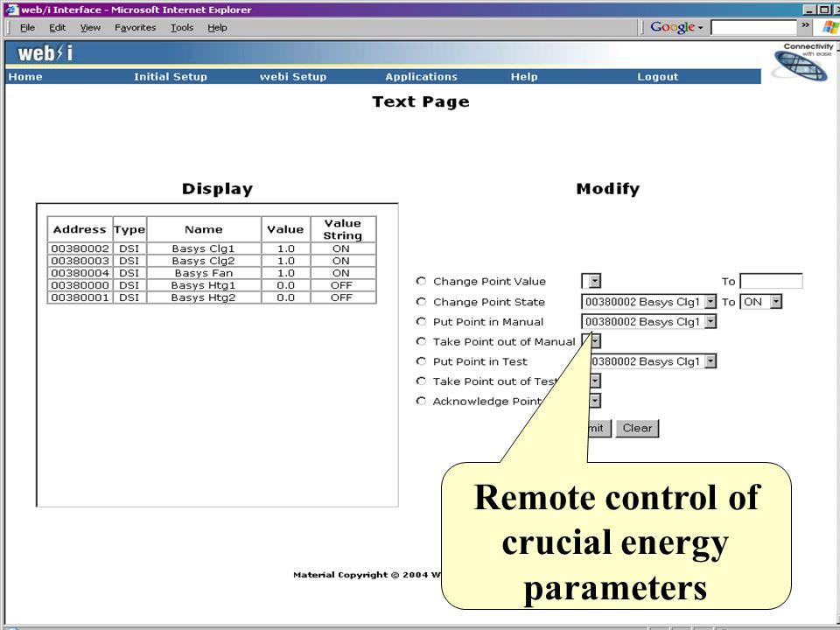Open Put Point in Manual dropdown
The width and height of the screenshot is (840, 630).
pyautogui.click(x=648, y=321)
